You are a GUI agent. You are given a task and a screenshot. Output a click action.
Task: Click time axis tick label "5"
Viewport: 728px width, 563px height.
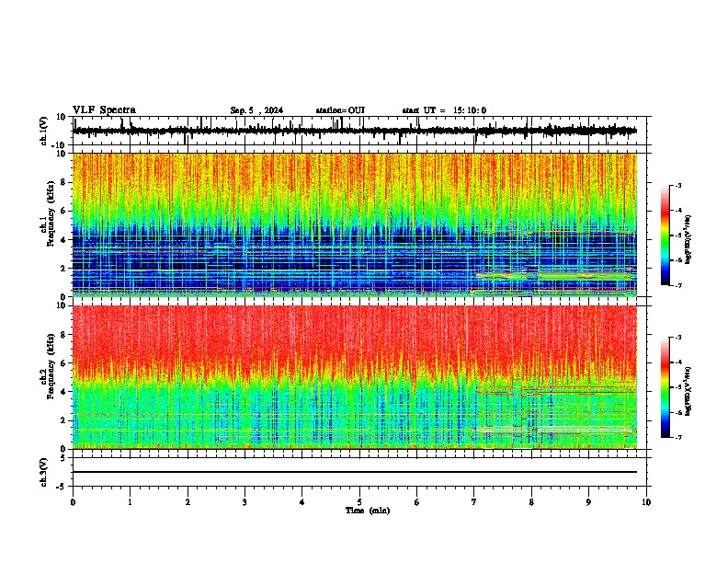point(359,502)
